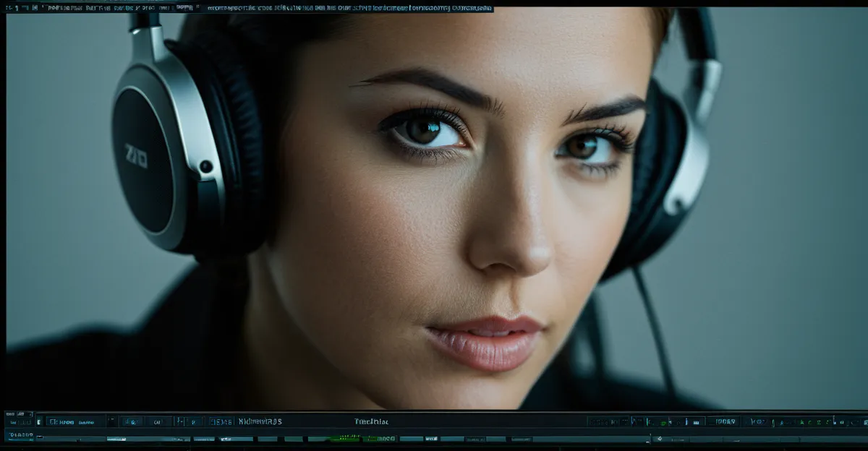Toggle the BEMS button in bottom toolbar
This screenshot has width=868, height=451.
point(221,421)
